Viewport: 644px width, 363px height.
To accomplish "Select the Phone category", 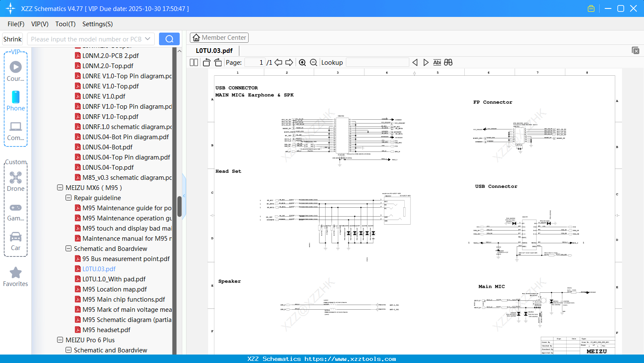I will click(16, 101).
